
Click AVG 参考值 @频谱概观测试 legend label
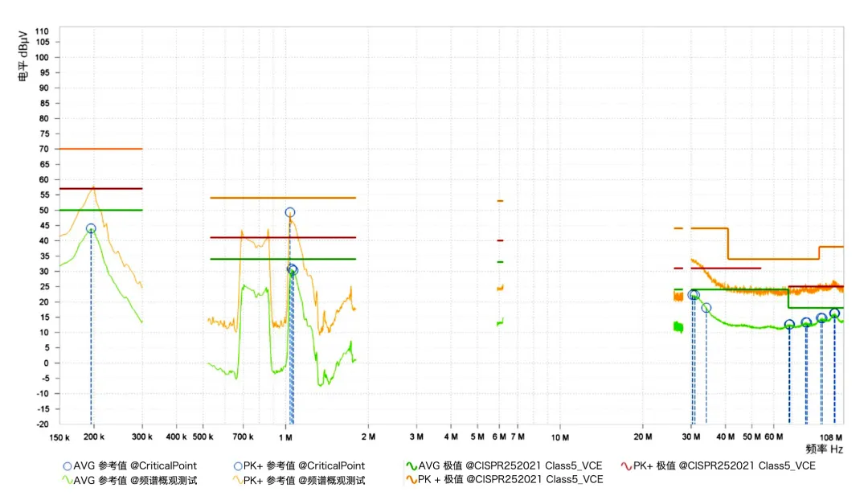(x=136, y=480)
